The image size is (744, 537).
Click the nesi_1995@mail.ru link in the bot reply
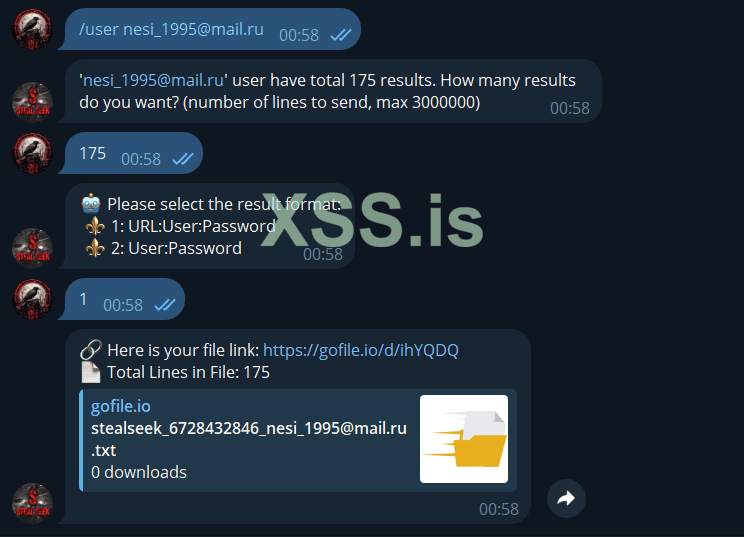point(154,81)
